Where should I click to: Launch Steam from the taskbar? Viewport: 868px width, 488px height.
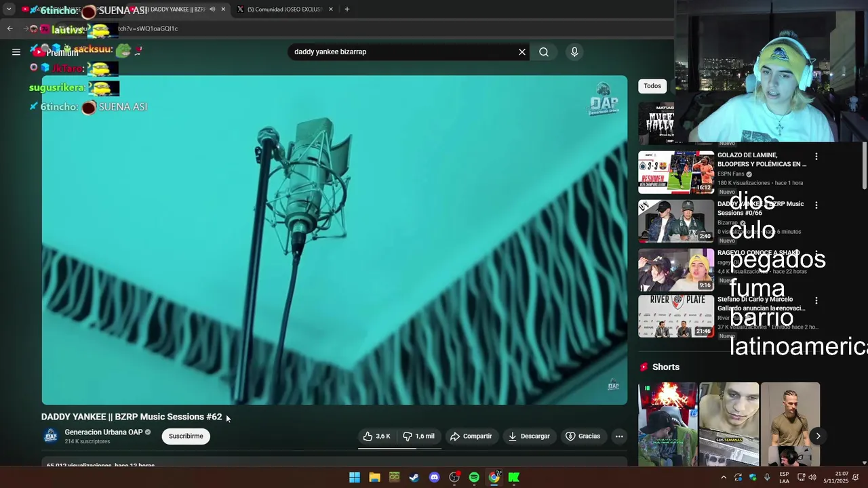tap(414, 478)
